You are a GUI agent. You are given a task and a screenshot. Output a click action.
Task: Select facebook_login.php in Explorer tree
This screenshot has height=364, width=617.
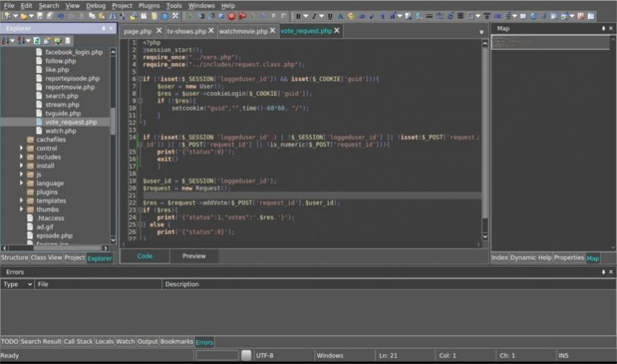(74, 52)
